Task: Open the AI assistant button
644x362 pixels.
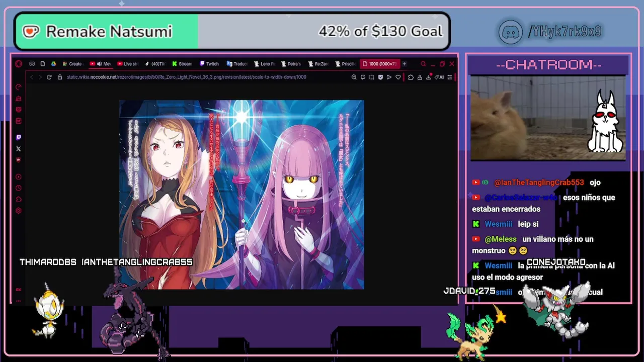Action: tap(440, 77)
